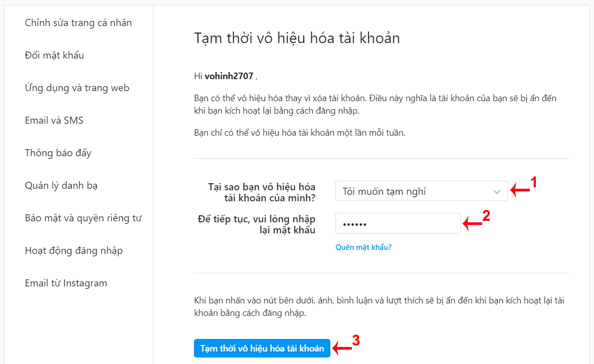Open the 'Email từ Instagram' section
The image size is (594, 364).
point(66,283)
